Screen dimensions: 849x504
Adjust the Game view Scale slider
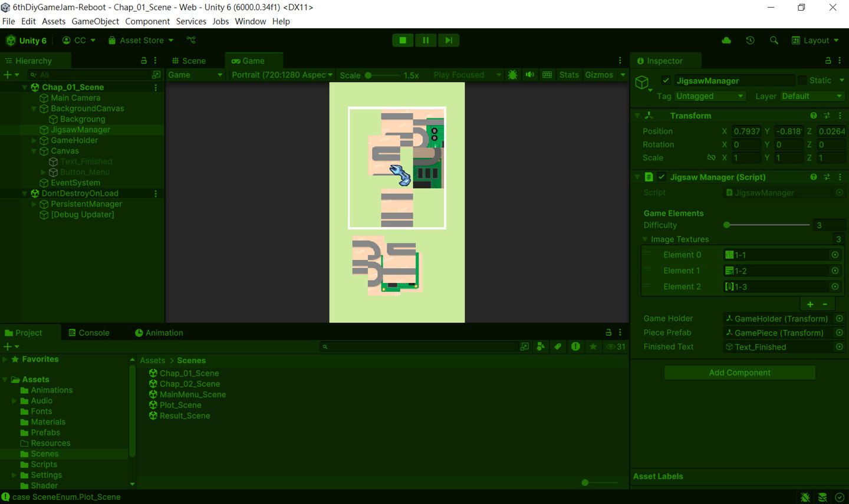pos(382,75)
